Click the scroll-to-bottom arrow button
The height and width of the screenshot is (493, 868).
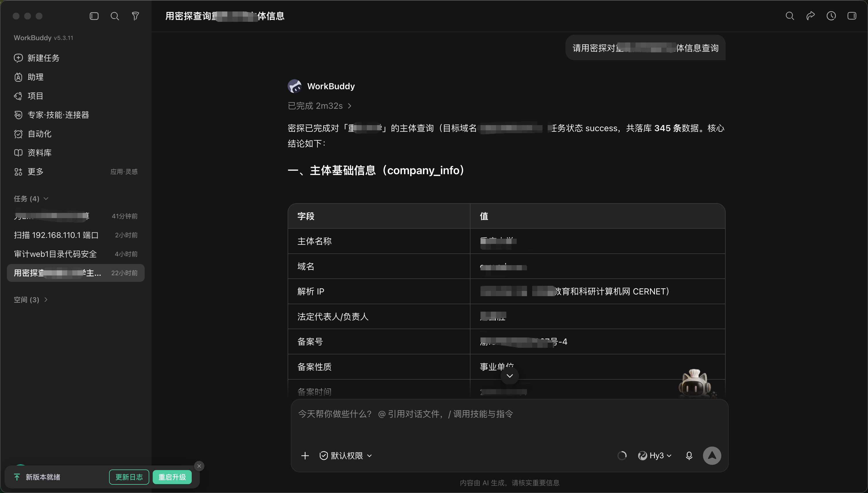coord(510,376)
